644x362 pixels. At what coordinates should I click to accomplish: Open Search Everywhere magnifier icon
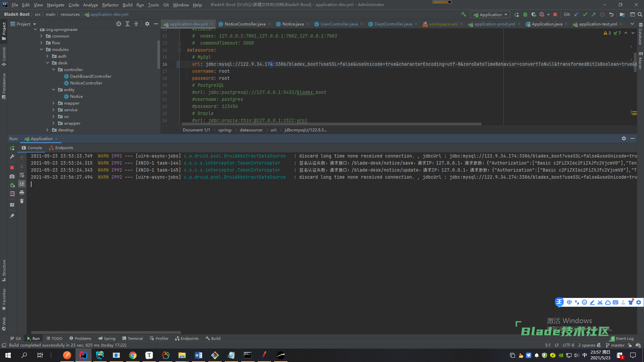(640, 14)
